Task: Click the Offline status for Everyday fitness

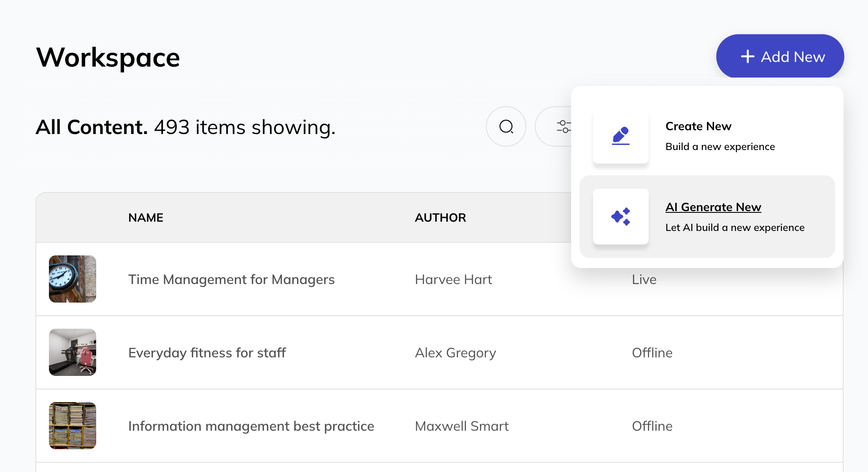Action: pos(652,352)
